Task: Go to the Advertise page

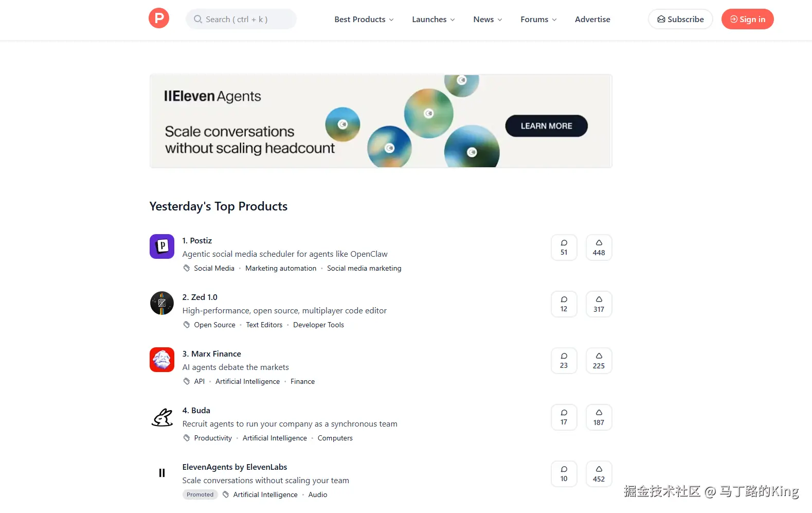Action: click(592, 19)
